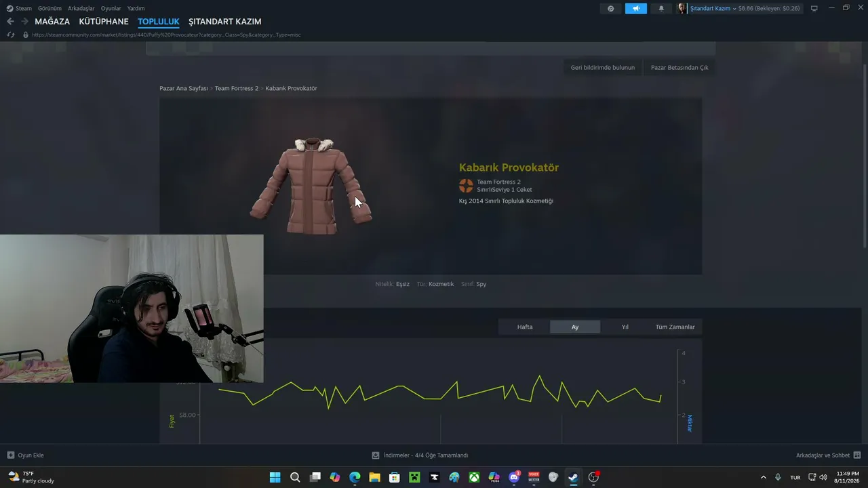Open the Yardım menu
The image size is (868, 488).
point(136,9)
